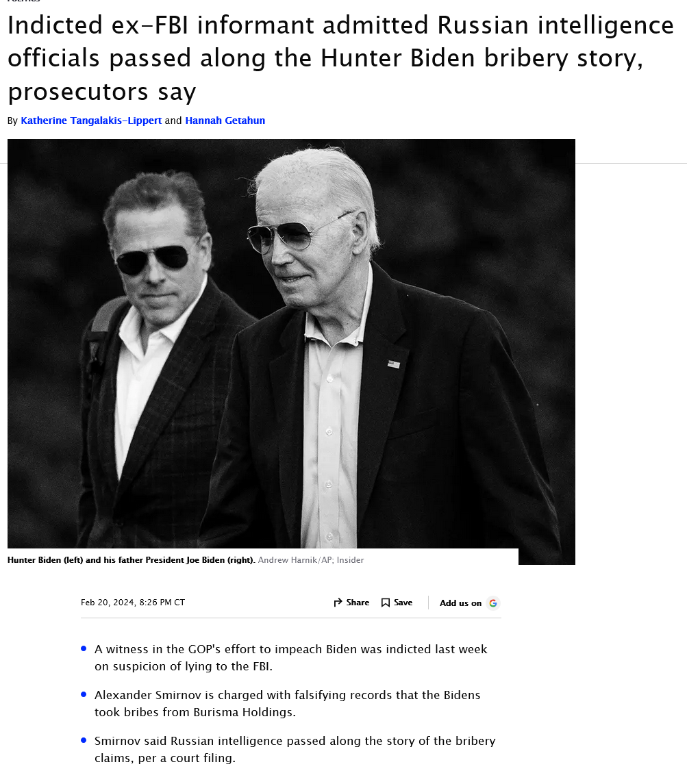
Task: Click the Save bookmark icon
Action: pyautogui.click(x=386, y=603)
